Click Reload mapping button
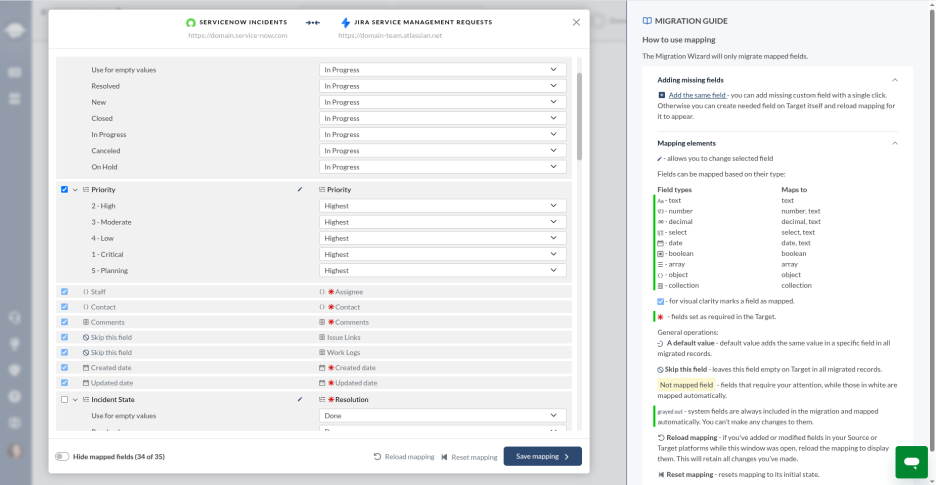Screen dimensions: 936x485 [404, 457]
